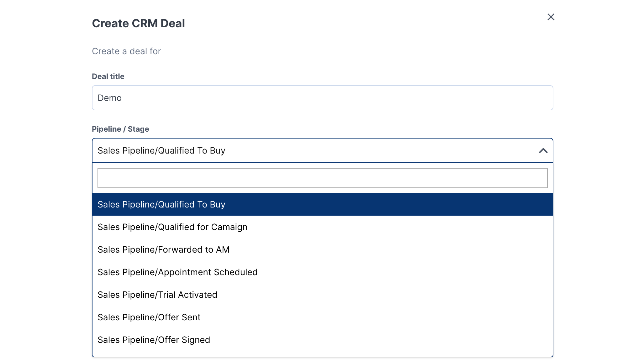Image resolution: width=644 pixels, height=362 pixels.
Task: Click the Create CRM Deal heading
Action: [138, 23]
